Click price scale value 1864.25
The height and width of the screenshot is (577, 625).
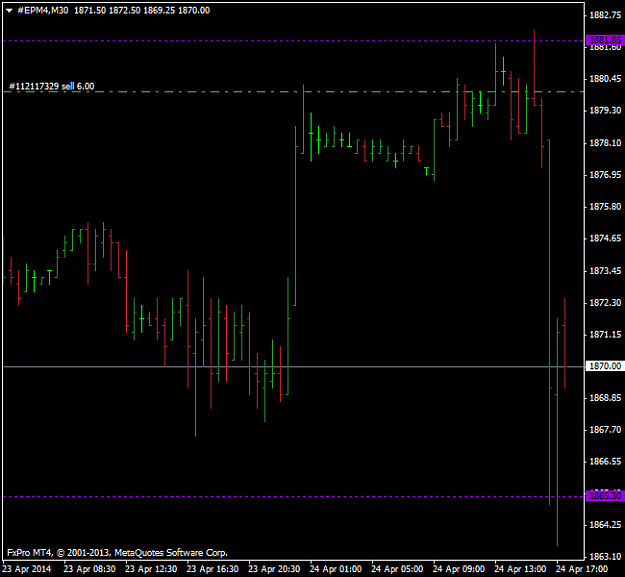pos(605,525)
